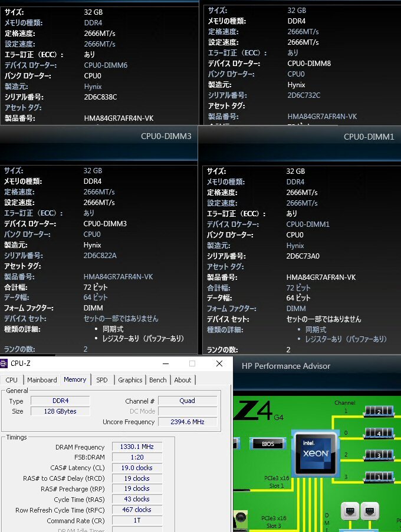This screenshot has height=532, width=401.
Task: Click device locator value CPU0-DIMM1 in details
Action: point(308,224)
